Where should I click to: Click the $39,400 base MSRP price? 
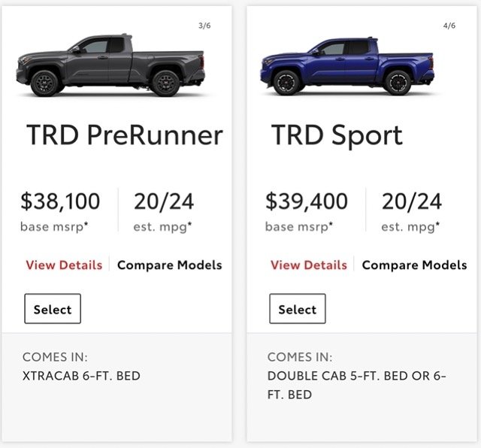307,201
